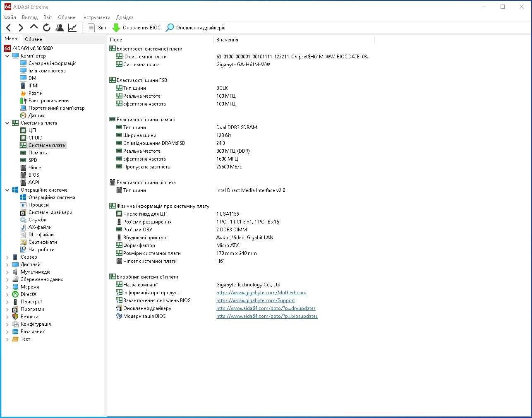Go up one level with Up arrow
The image size is (532, 418).
click(x=34, y=27)
